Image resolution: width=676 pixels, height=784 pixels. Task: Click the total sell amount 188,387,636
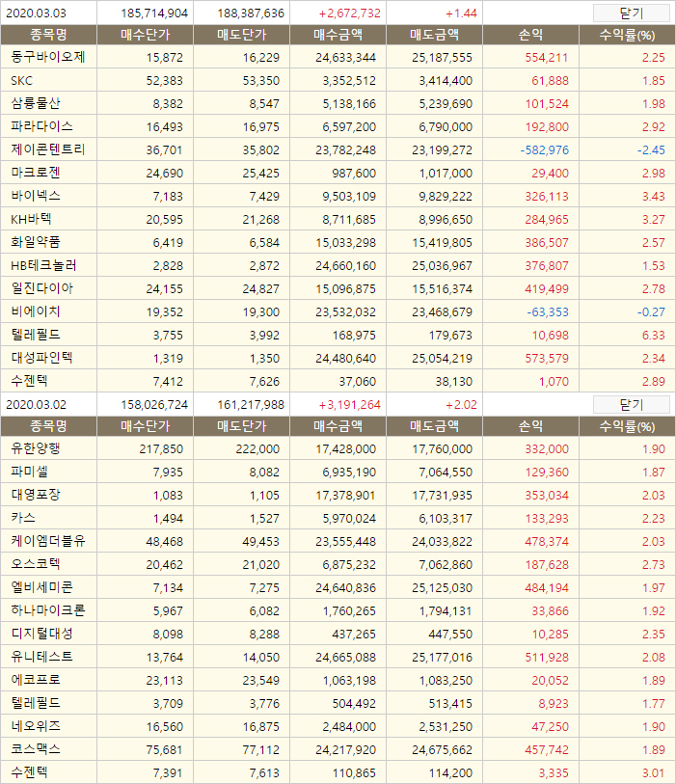(x=251, y=13)
